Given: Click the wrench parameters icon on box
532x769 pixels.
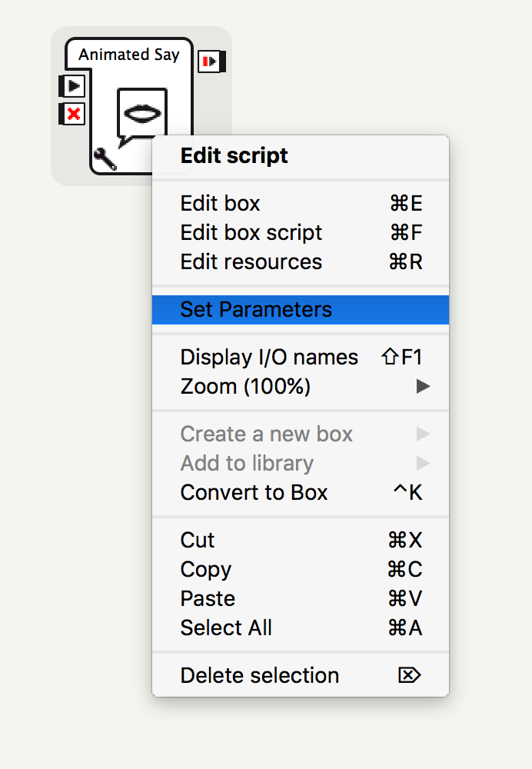Looking at the screenshot, I should coord(105,159).
